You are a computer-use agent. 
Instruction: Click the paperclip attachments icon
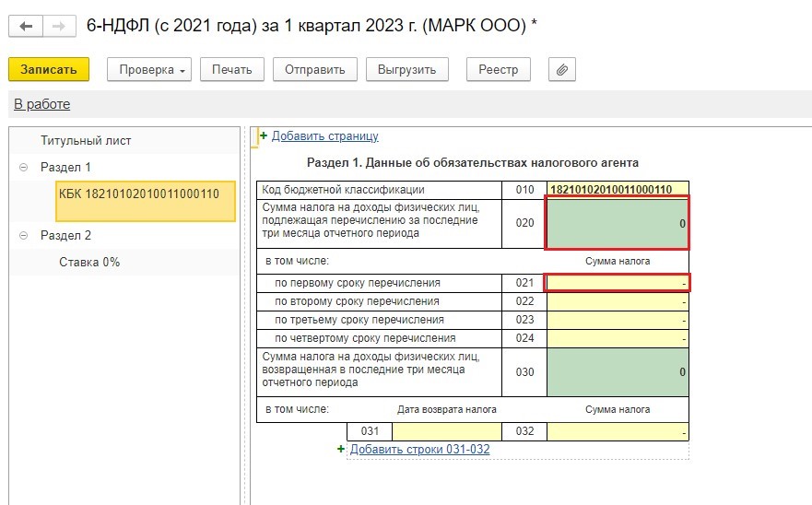pos(561,69)
